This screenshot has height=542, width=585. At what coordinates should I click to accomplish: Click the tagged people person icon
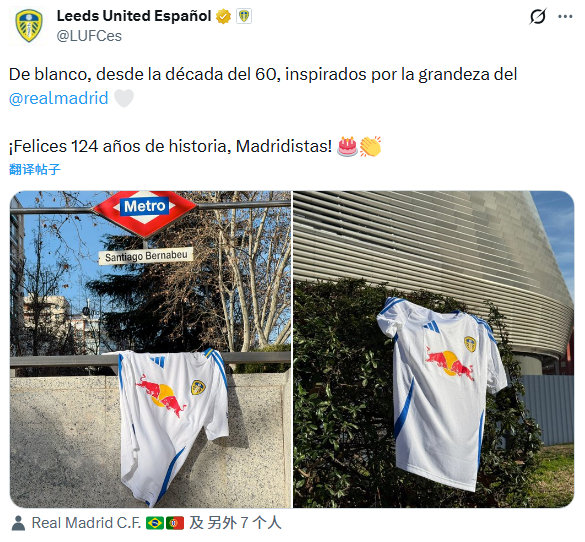(x=18, y=523)
